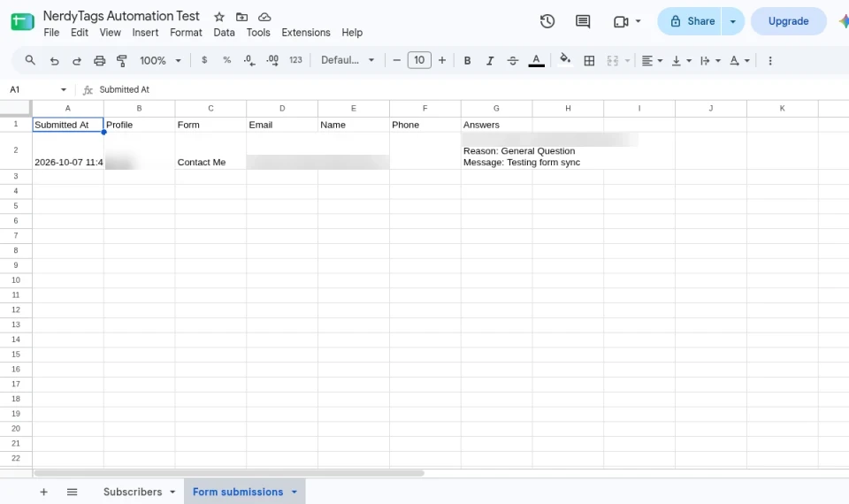Image resolution: width=849 pixels, height=504 pixels.
Task: Add a new sheet with plus button
Action: 44,492
